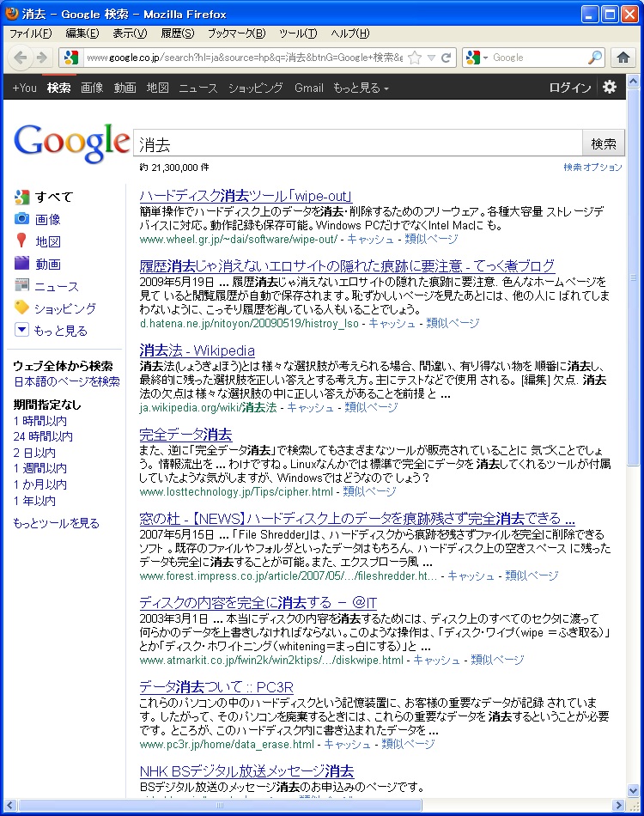Click the vertical scrollbar thumb

point(633,277)
